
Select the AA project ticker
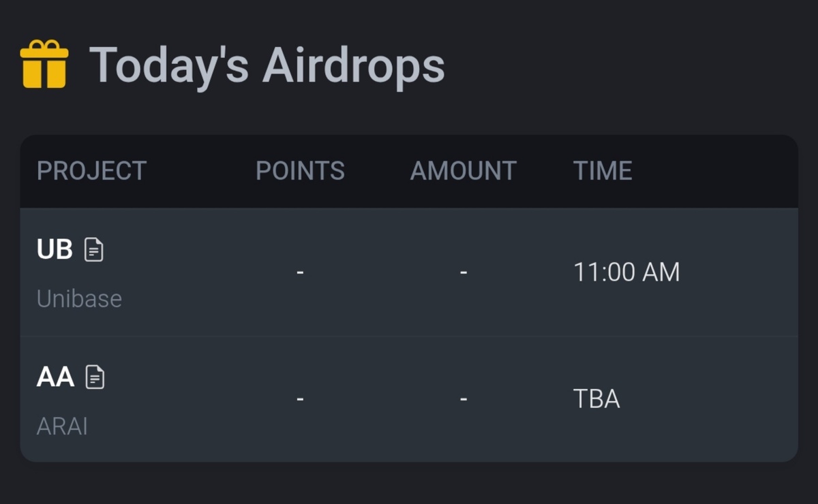click(x=55, y=377)
